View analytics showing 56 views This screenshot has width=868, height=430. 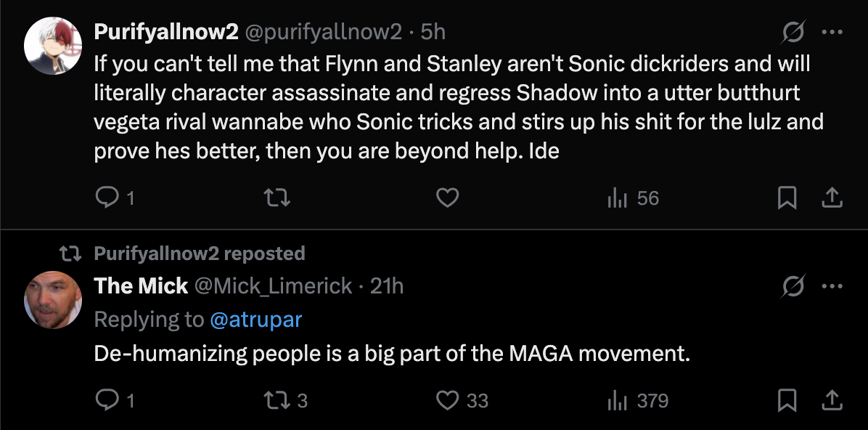pyautogui.click(x=617, y=198)
